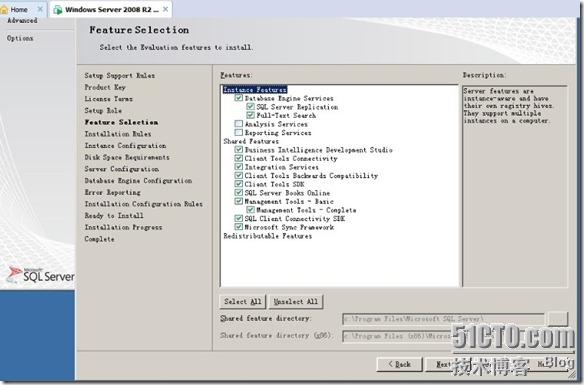Viewport: 584px width, 385px height.
Task: Toggle Client Tools Connectivity checkbox
Action: [239, 158]
